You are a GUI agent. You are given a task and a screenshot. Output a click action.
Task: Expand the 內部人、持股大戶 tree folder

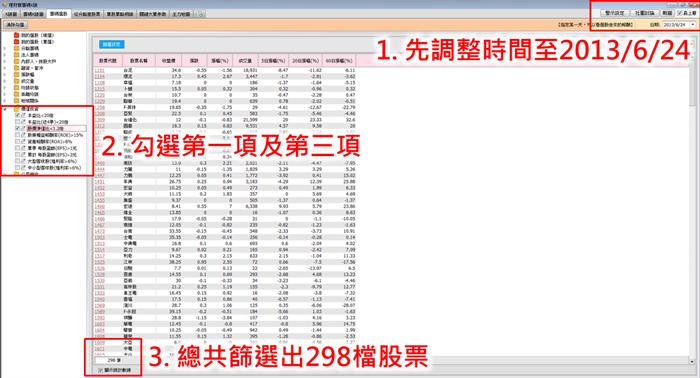click(5, 62)
